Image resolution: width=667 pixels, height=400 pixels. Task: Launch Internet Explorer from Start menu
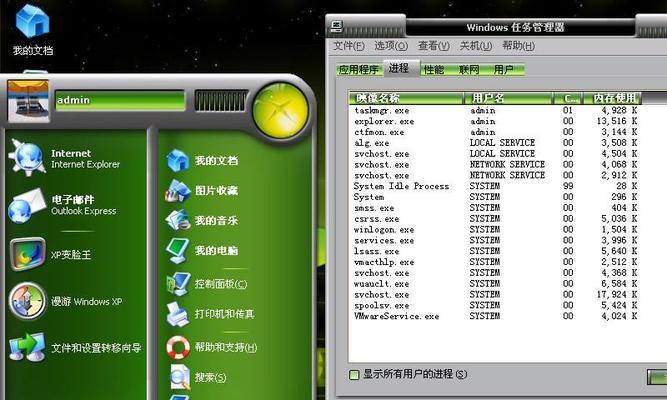[x=28, y=158]
